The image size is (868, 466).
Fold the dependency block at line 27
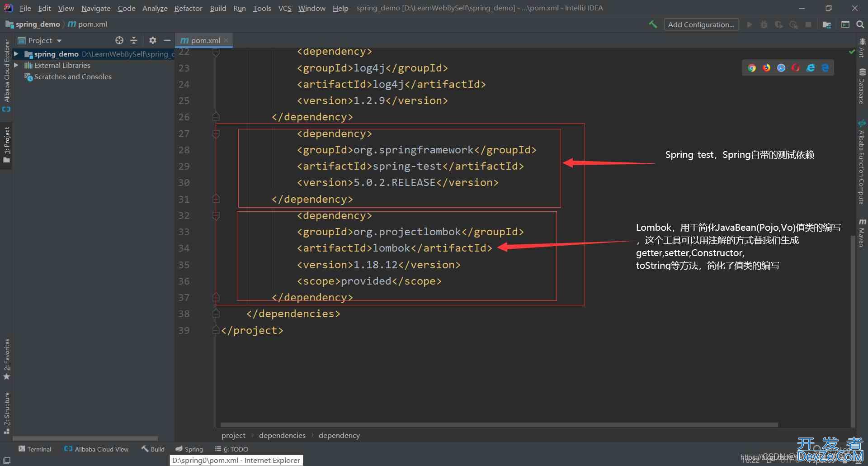pyautogui.click(x=216, y=134)
